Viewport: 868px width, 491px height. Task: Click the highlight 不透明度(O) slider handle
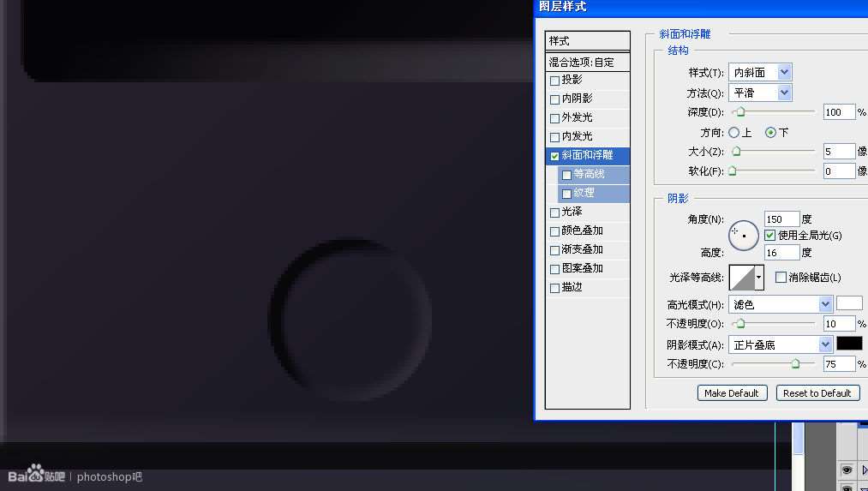[740, 324]
